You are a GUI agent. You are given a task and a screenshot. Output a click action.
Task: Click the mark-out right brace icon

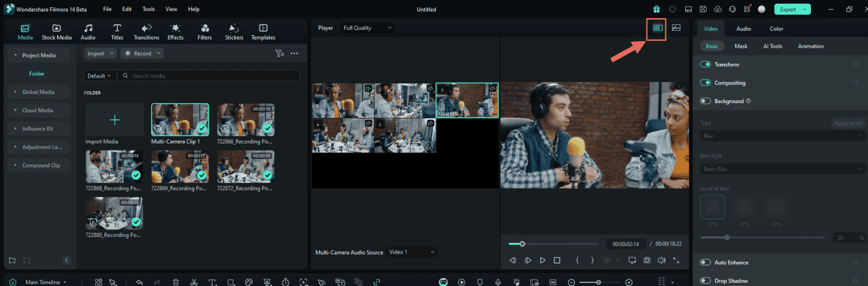[x=592, y=260]
